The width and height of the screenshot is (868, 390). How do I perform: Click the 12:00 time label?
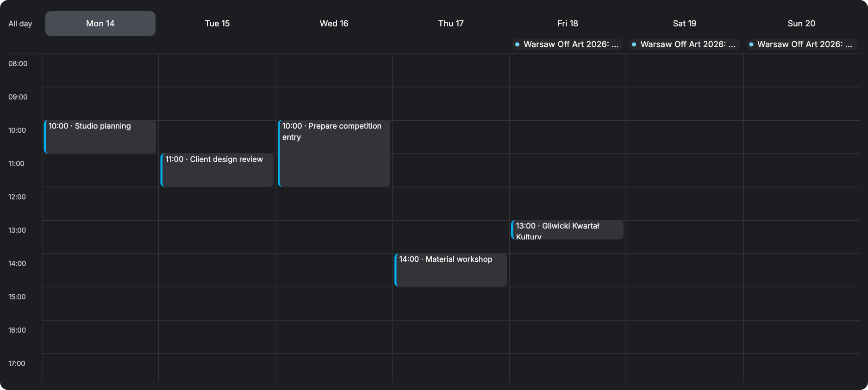coord(17,197)
